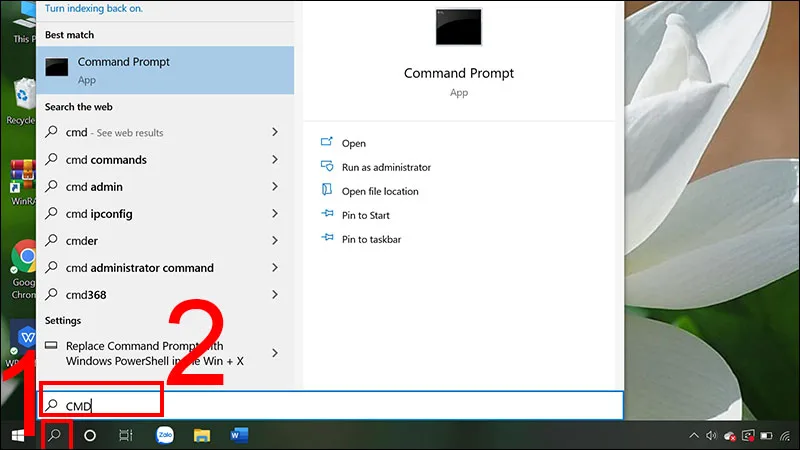Click the taskbar search magnifier icon
The width and height of the screenshot is (800, 450).
pyautogui.click(x=55, y=435)
